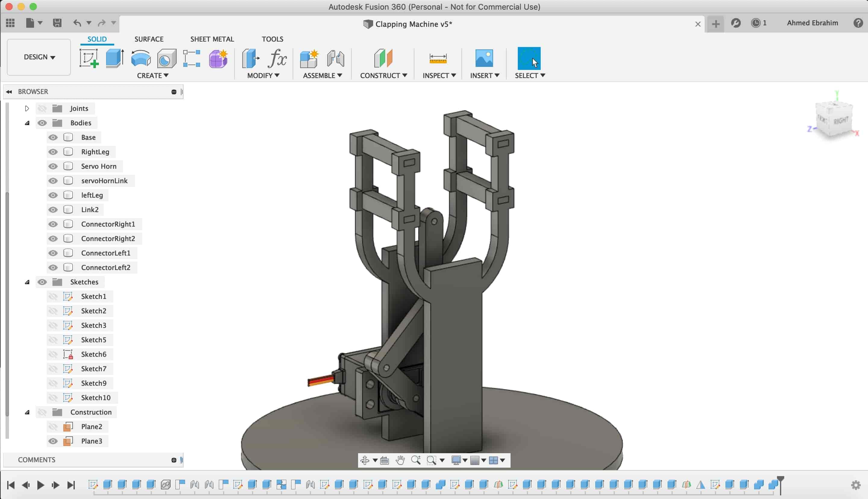Open Change Parameters fx icon

[277, 58]
